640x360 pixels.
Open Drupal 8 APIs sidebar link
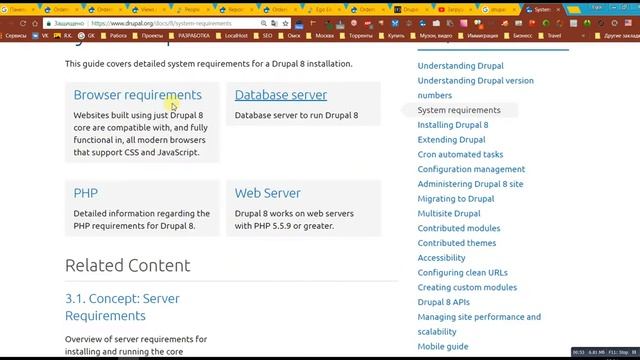click(444, 302)
